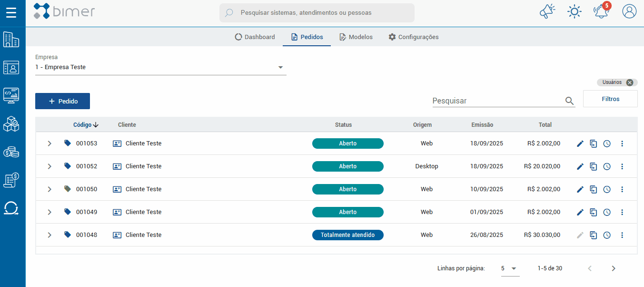This screenshot has height=287, width=644.
Task: Open more options for order 001049
Action: coord(622,212)
